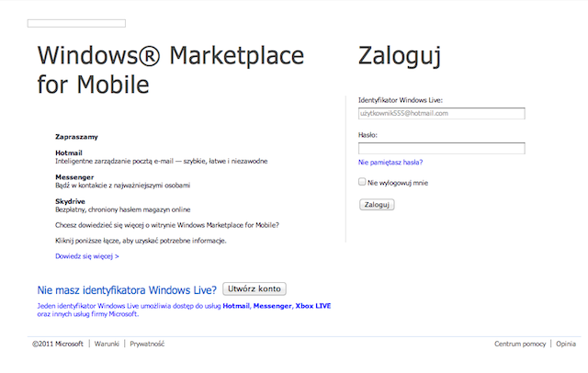This screenshot has width=588, height=373.
Task: Open blue bold Messenger link in bottom sentence
Action: click(x=272, y=306)
